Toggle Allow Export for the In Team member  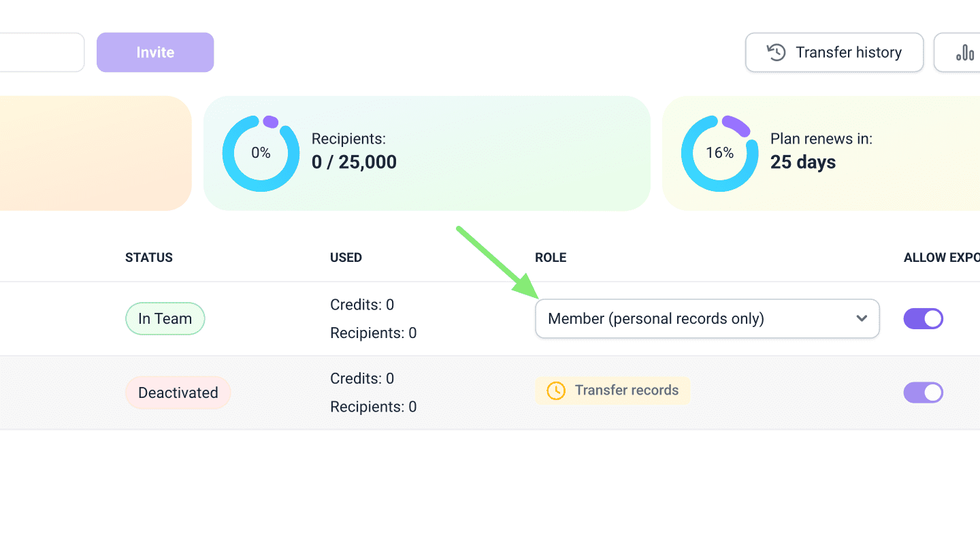pyautogui.click(x=923, y=318)
